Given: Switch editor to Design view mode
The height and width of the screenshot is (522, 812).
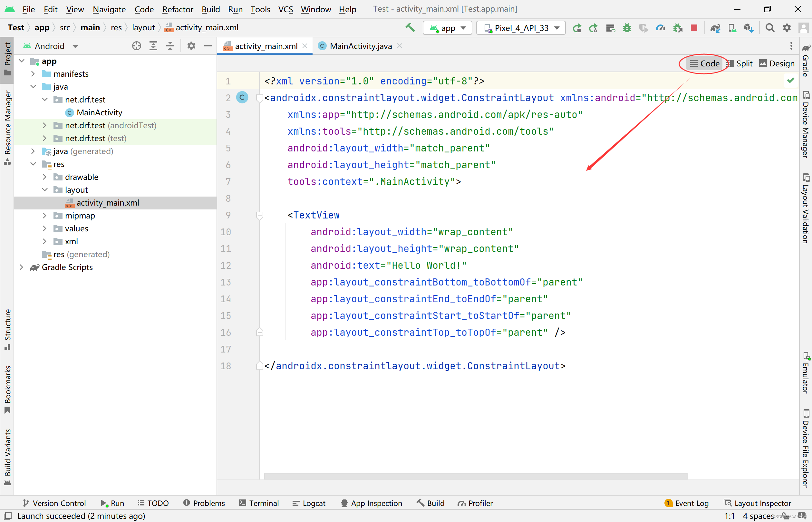Looking at the screenshot, I should click(x=777, y=63).
